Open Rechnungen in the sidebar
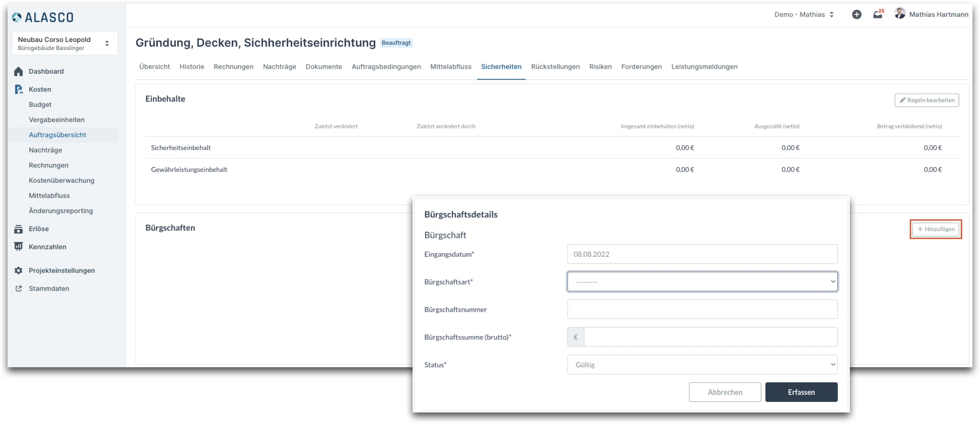This screenshot has height=424, width=980. click(49, 165)
